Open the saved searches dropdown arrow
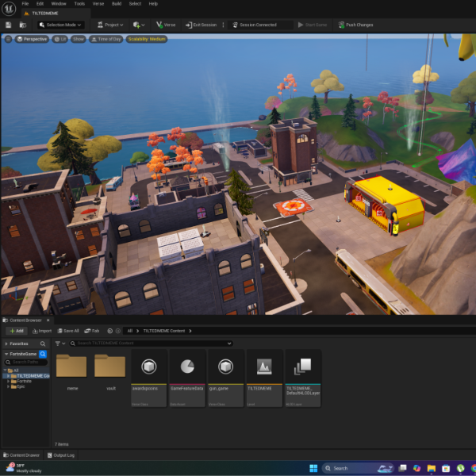This screenshot has height=476, width=476. click(229, 344)
